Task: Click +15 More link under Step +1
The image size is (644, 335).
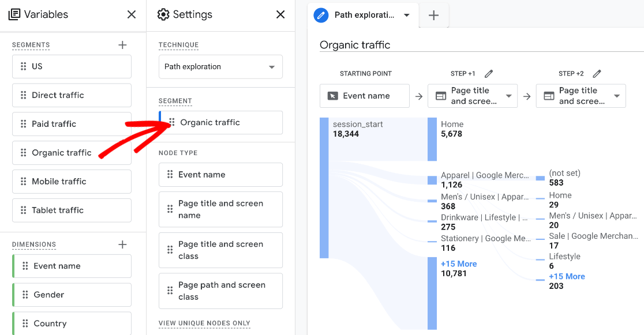Action: click(459, 264)
